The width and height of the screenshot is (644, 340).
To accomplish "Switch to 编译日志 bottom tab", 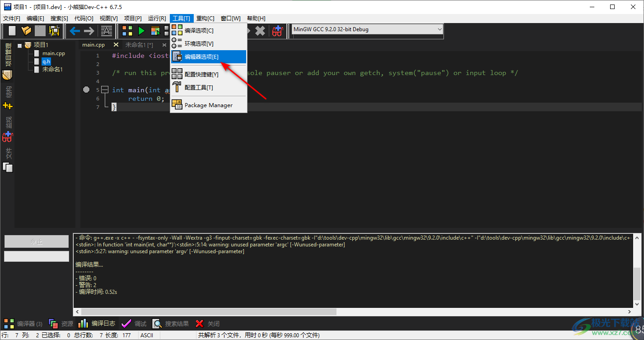I will (x=97, y=324).
